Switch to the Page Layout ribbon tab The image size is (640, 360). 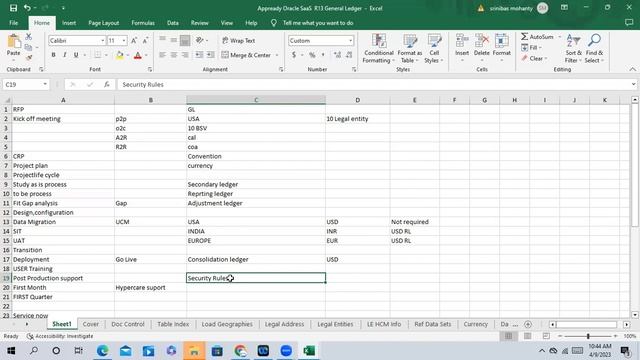(104, 23)
